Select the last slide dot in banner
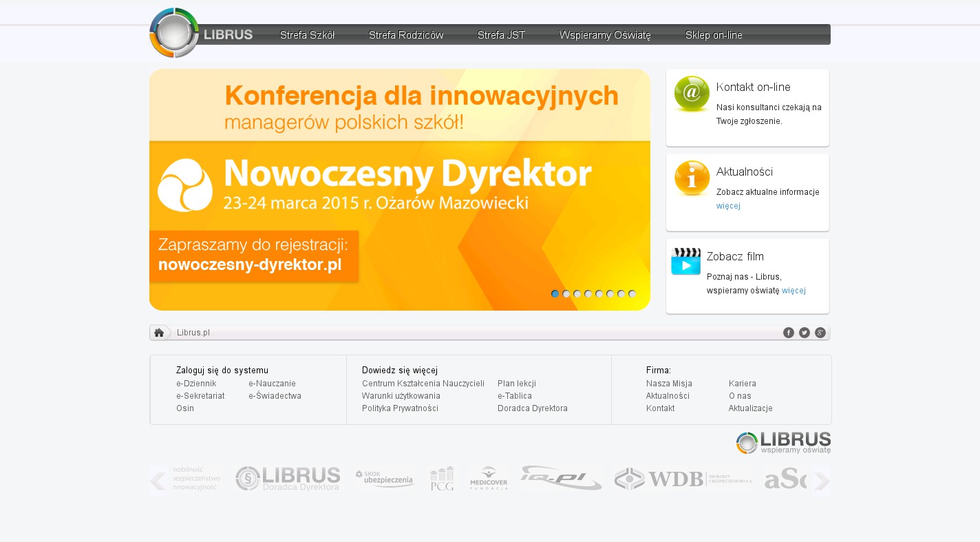Screen dimensions: 980x542 pos(632,294)
